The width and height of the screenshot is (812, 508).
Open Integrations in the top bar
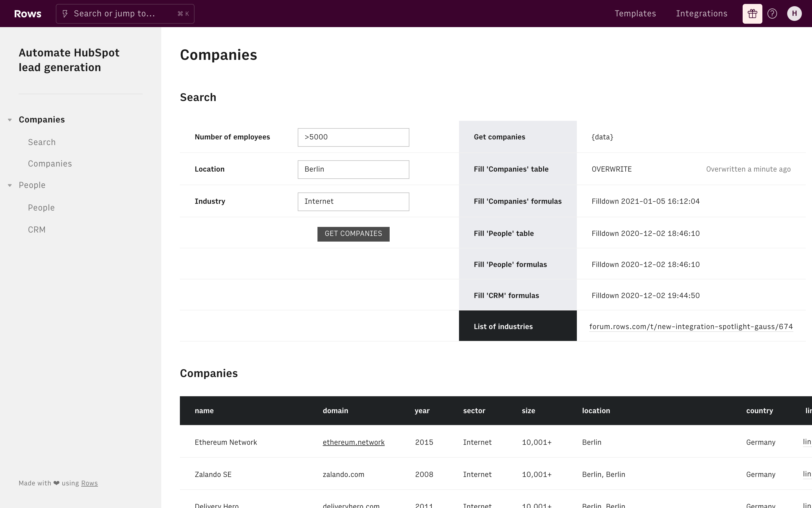pyautogui.click(x=701, y=14)
